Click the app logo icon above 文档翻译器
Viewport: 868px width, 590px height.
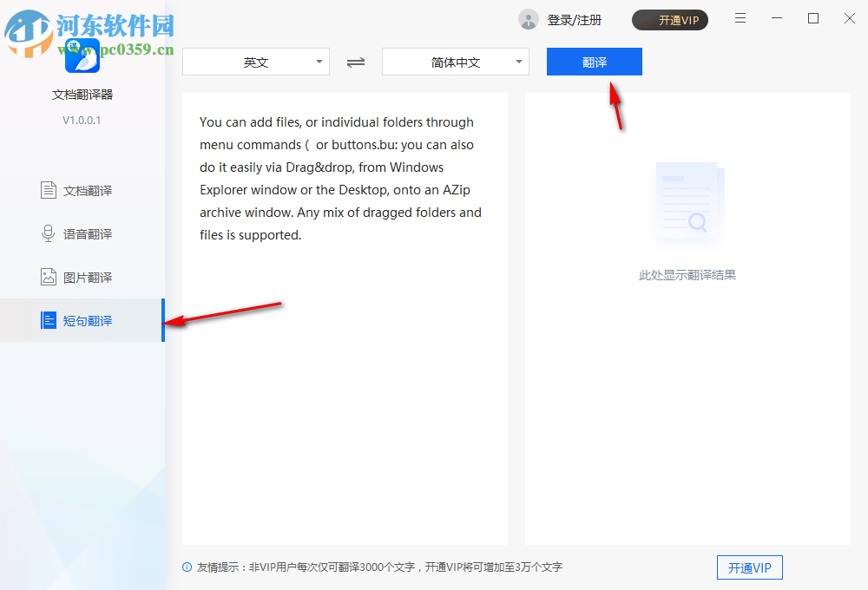pos(82,56)
